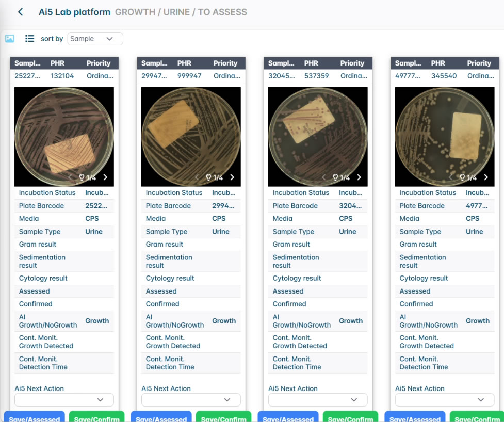
Task: Click Save/Assessed for the first sample
Action: pyautogui.click(x=34, y=417)
